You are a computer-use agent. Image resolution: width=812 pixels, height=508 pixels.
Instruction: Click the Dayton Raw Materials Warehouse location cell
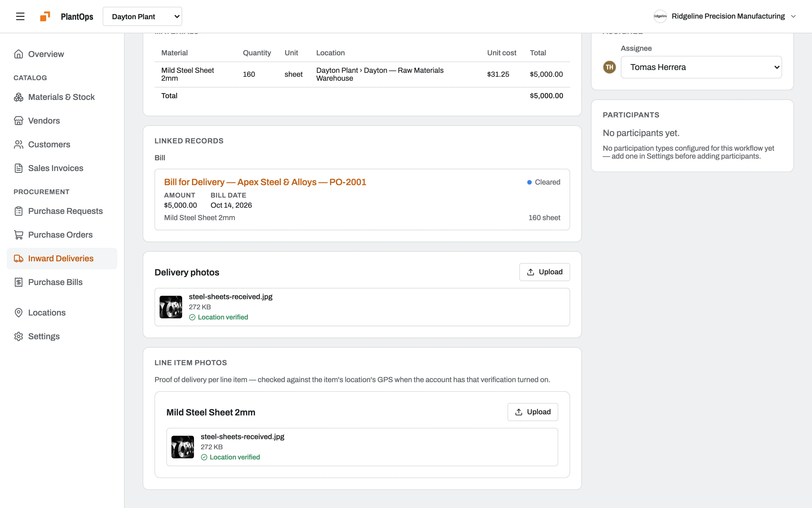[380, 74]
